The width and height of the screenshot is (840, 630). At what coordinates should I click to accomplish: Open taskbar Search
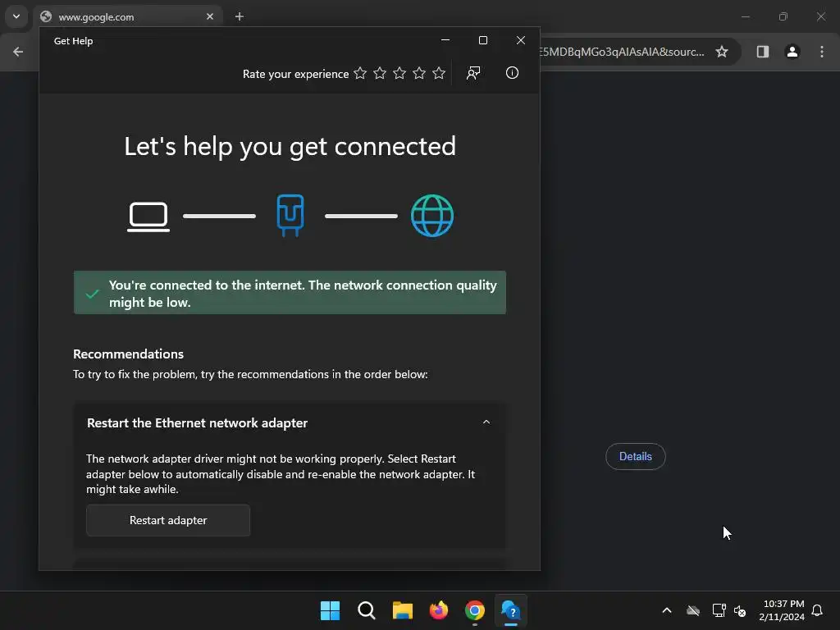pyautogui.click(x=367, y=610)
